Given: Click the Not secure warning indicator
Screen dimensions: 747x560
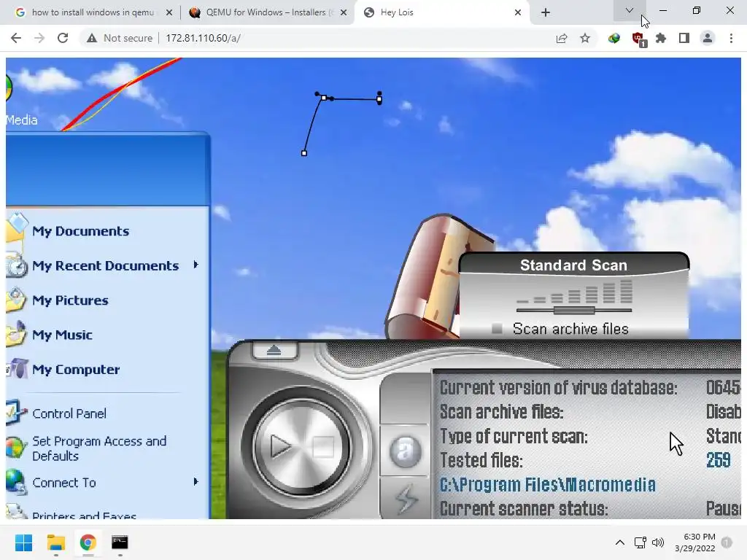Looking at the screenshot, I should pos(120,38).
